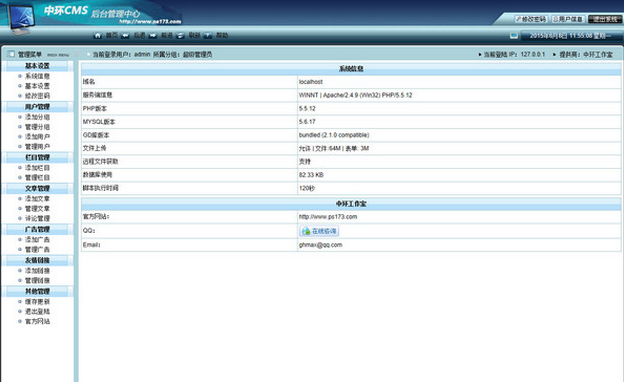624x382 pixels.
Task: Click the help (帮助) icon
Action: 208,35
